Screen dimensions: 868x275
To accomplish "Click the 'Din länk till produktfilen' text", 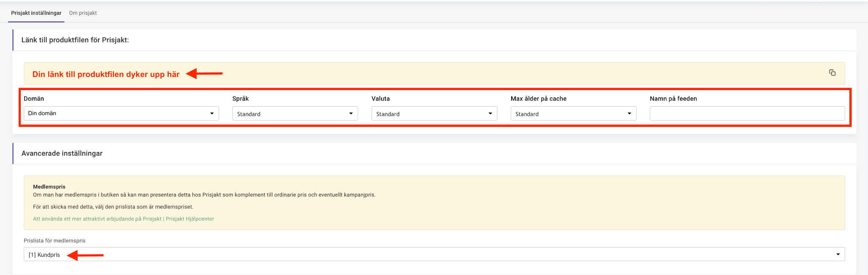I will tap(106, 74).
